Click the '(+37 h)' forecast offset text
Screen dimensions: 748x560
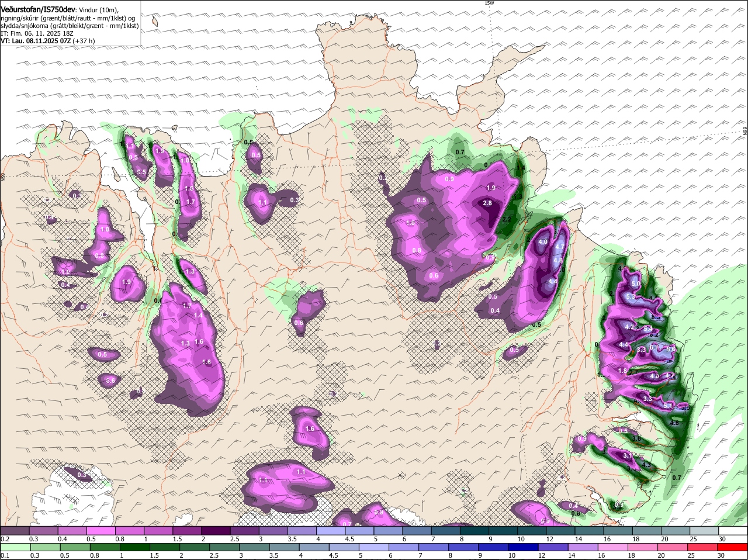click(x=84, y=41)
